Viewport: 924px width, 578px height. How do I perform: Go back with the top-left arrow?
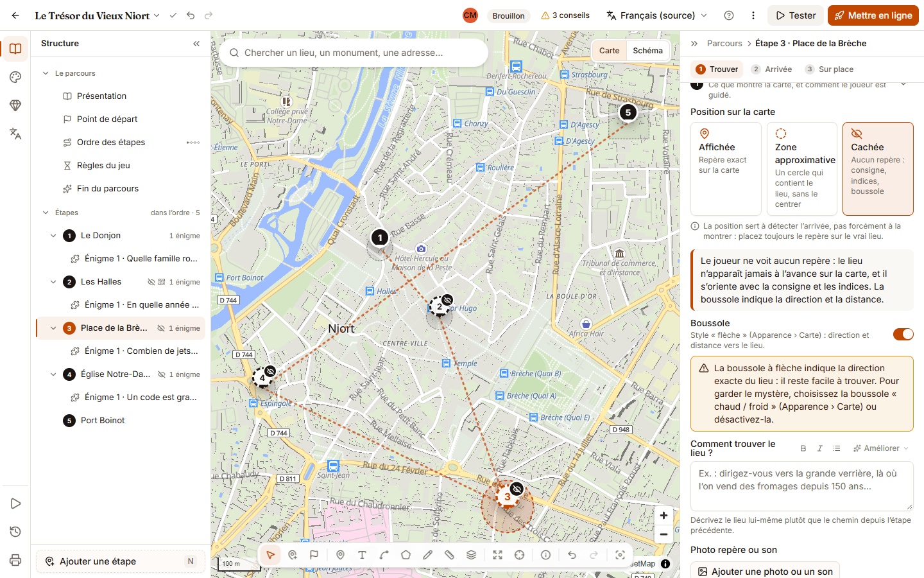click(15, 15)
